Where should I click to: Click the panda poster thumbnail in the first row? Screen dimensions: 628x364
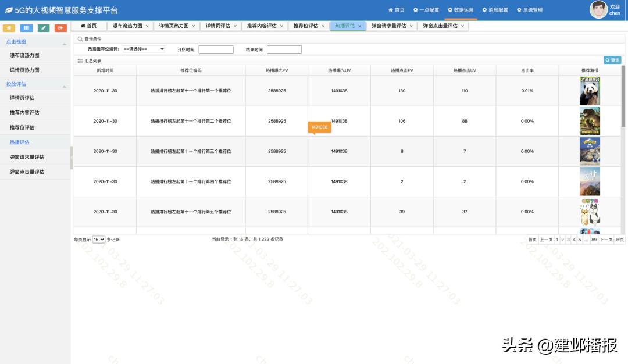coord(590,90)
